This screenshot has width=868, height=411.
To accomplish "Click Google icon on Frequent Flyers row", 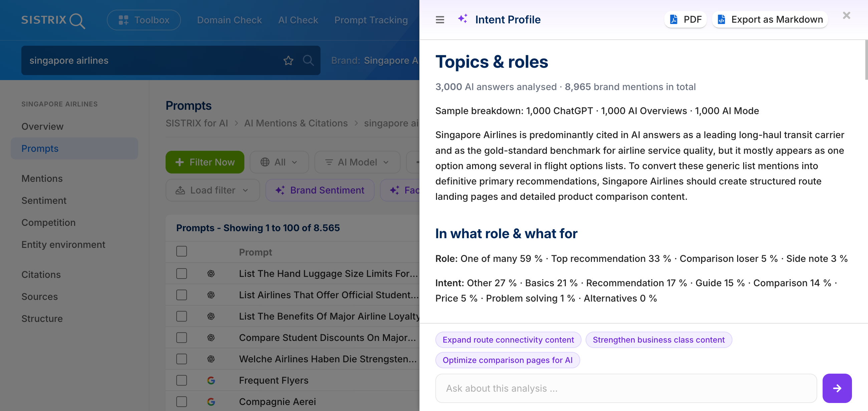I will [211, 380].
